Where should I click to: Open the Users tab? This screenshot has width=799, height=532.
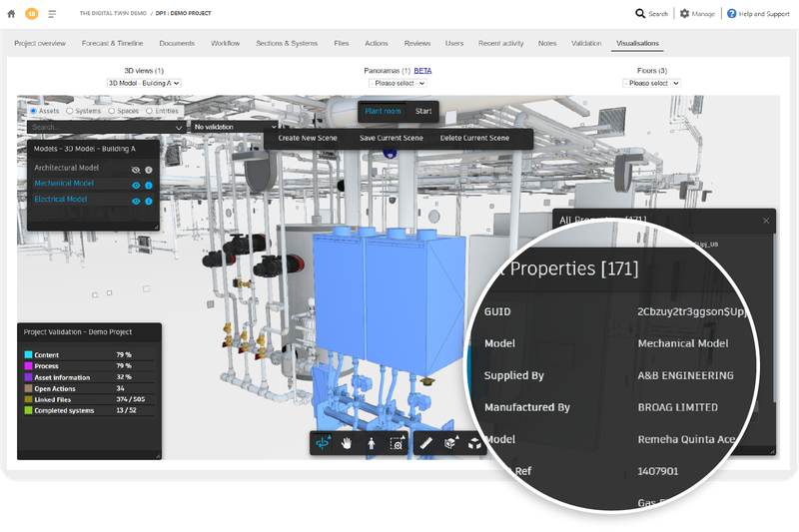click(454, 43)
